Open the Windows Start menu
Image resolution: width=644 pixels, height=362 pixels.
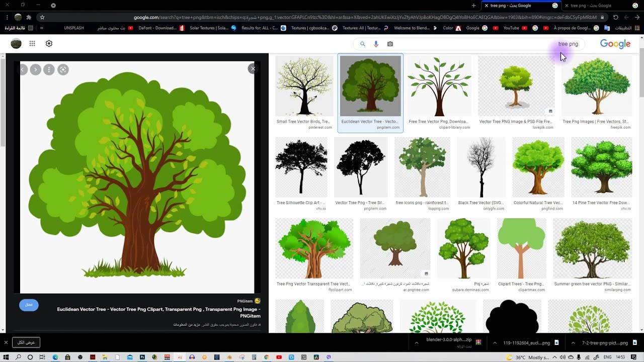click(x=6, y=357)
